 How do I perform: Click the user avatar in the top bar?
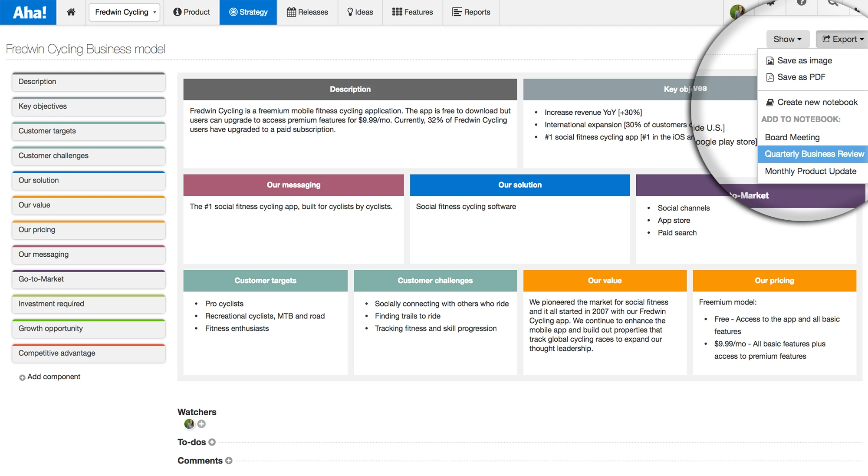point(737,11)
